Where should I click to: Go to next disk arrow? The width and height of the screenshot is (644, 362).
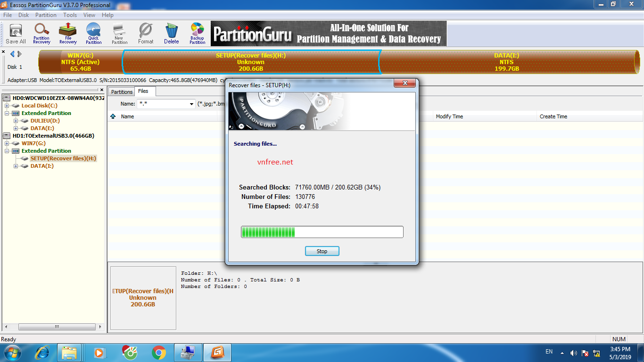[x=19, y=54]
